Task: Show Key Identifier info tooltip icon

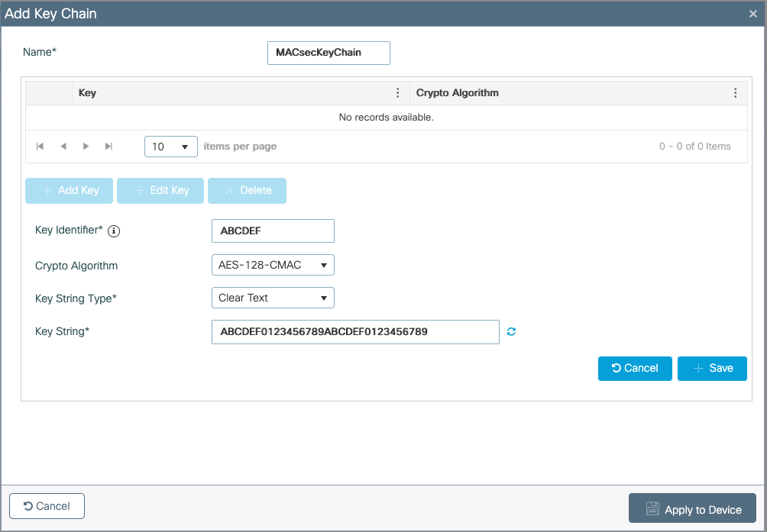Action: coord(114,231)
